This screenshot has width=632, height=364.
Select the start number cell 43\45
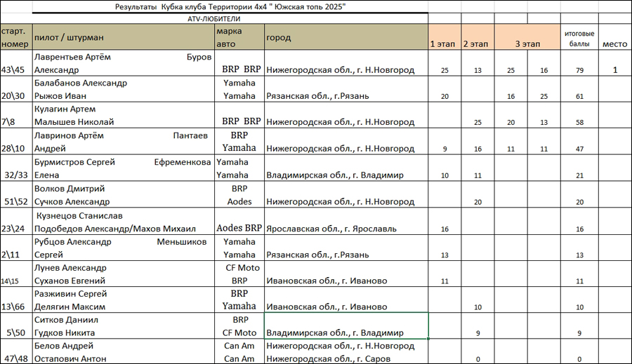(x=16, y=69)
